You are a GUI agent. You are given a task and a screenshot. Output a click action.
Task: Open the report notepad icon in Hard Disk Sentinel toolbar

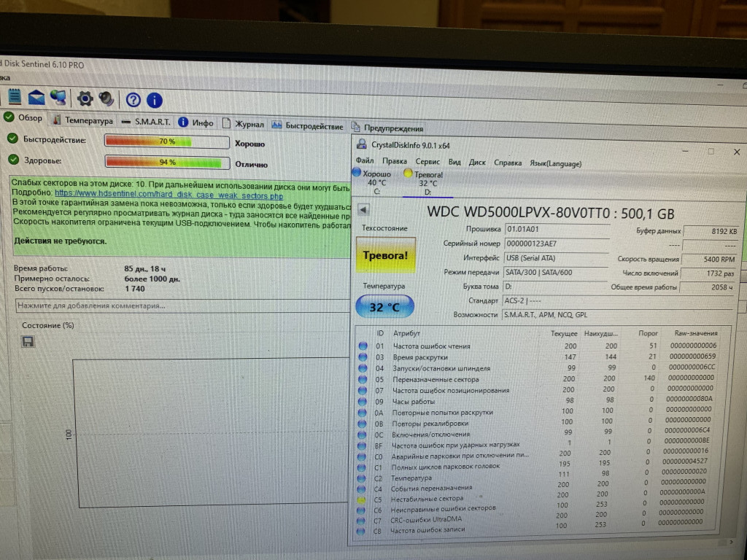coord(15,96)
